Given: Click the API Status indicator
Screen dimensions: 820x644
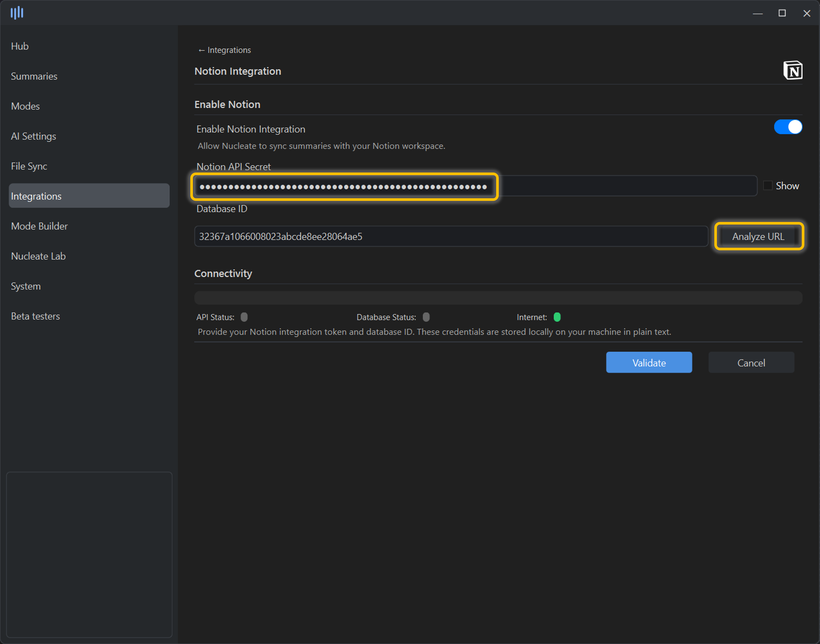Looking at the screenshot, I should tap(244, 317).
